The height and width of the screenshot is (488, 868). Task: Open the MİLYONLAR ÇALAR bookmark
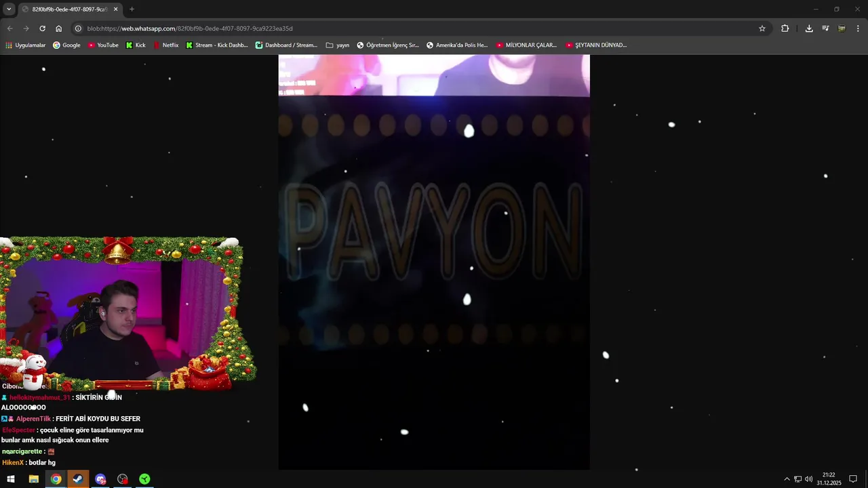pos(526,45)
